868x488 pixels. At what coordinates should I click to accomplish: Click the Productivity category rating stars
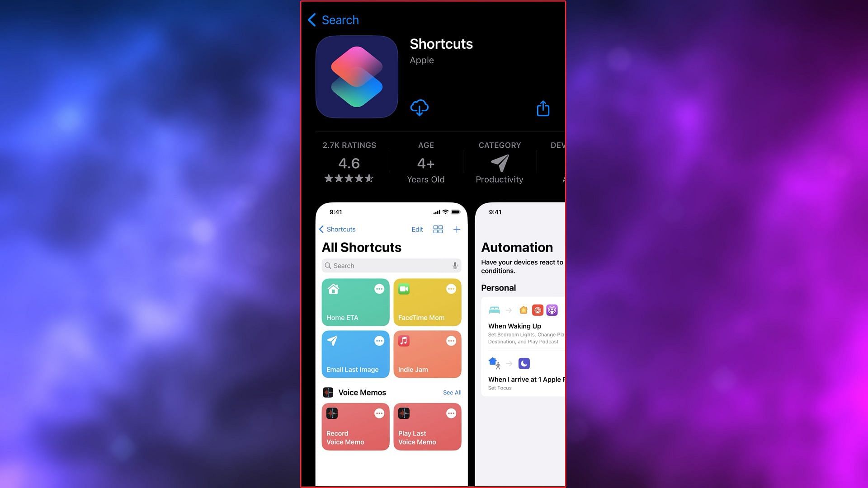[x=349, y=178]
